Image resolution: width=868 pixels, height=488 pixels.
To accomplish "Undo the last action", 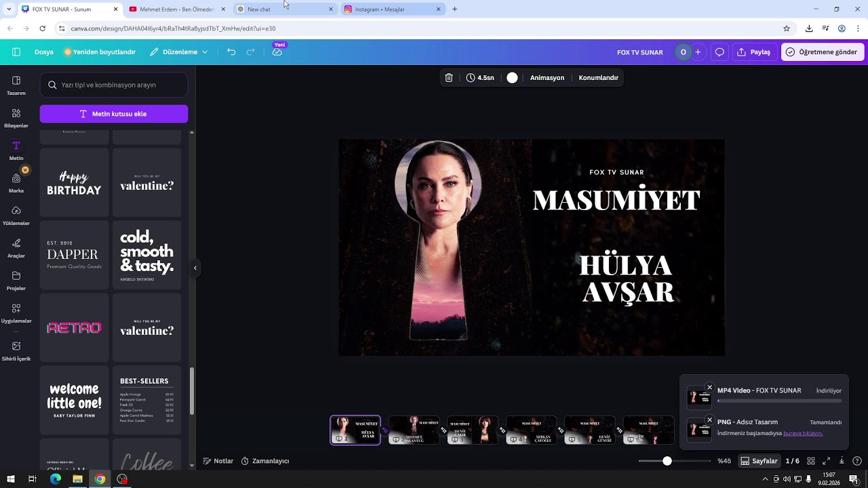I will point(231,52).
